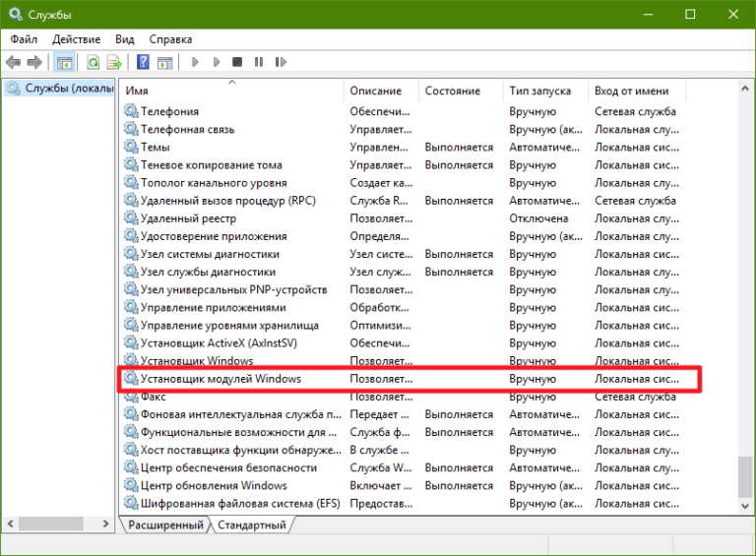The width and height of the screenshot is (756, 556).
Task: Switch to the Расширенный tab
Action: click(x=165, y=525)
